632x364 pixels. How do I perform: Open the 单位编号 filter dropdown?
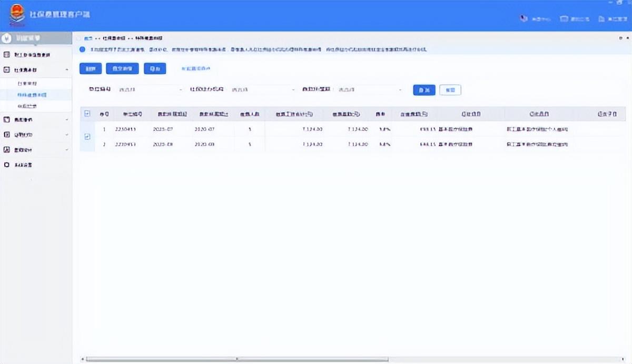pyautogui.click(x=150, y=90)
